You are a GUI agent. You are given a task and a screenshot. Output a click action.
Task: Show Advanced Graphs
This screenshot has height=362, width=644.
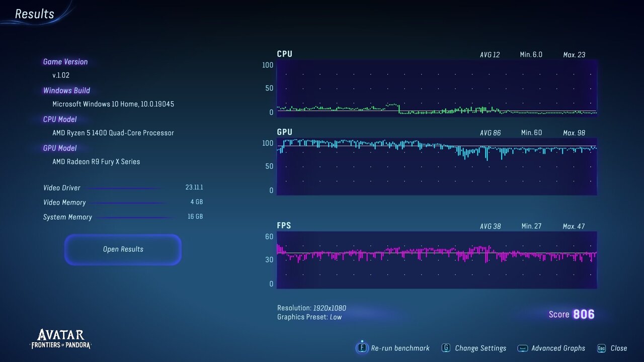tap(558, 348)
